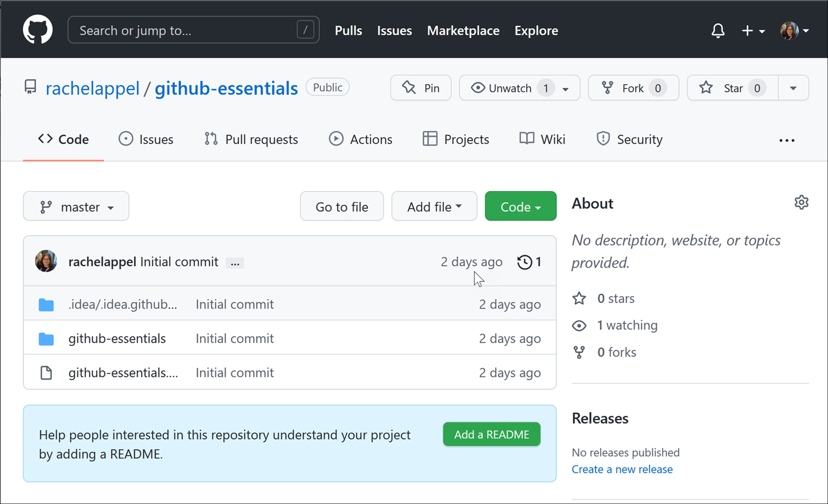Image resolution: width=828 pixels, height=504 pixels.
Task: Click the Create a new release link
Action: tap(623, 469)
